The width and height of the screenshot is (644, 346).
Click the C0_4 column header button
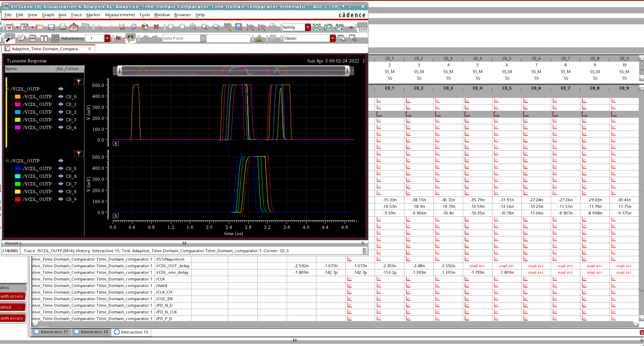tap(477, 88)
